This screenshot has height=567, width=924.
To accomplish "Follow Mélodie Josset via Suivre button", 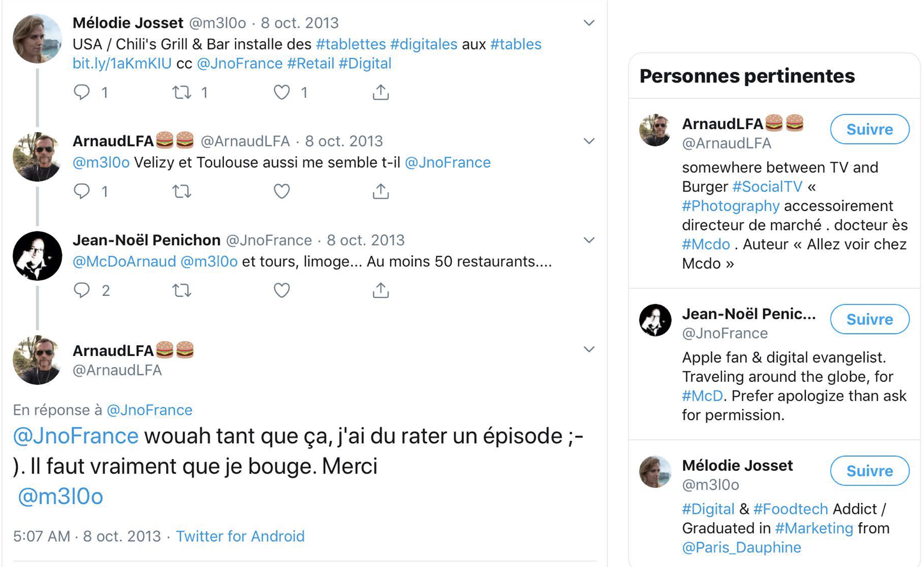I will coord(869,471).
